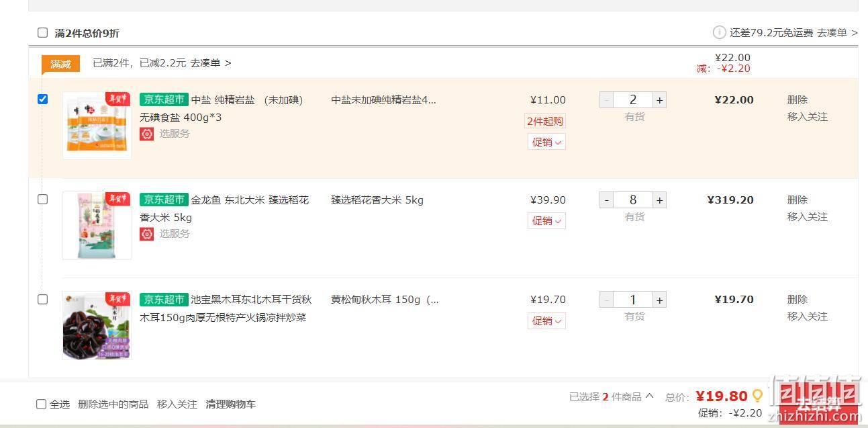Decrease the black fungus quantity with minus
Viewport: 868px width, 428px height.
(606, 300)
